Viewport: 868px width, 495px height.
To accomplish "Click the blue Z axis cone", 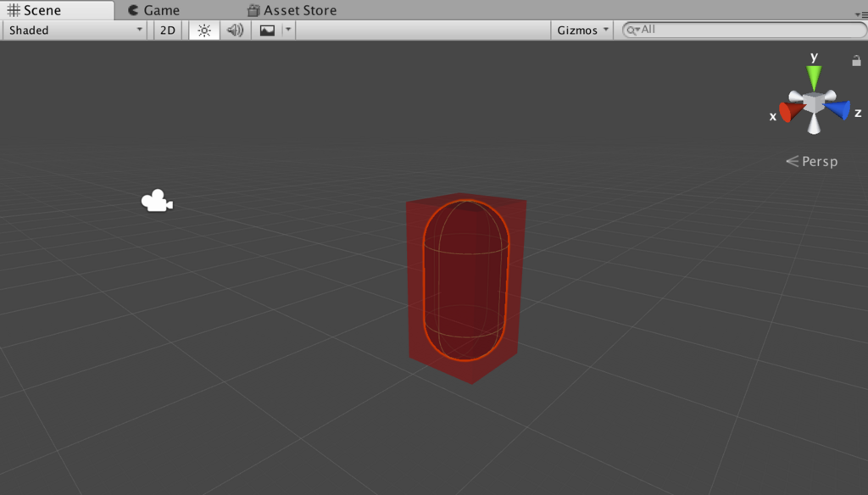I will tap(838, 109).
